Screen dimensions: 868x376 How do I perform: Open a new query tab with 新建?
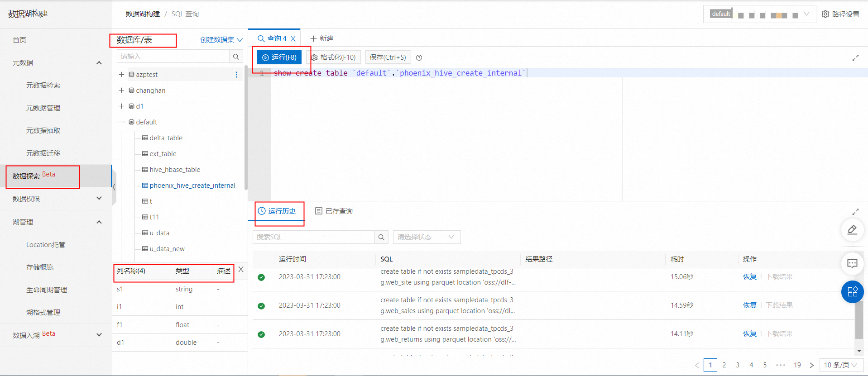coord(322,38)
